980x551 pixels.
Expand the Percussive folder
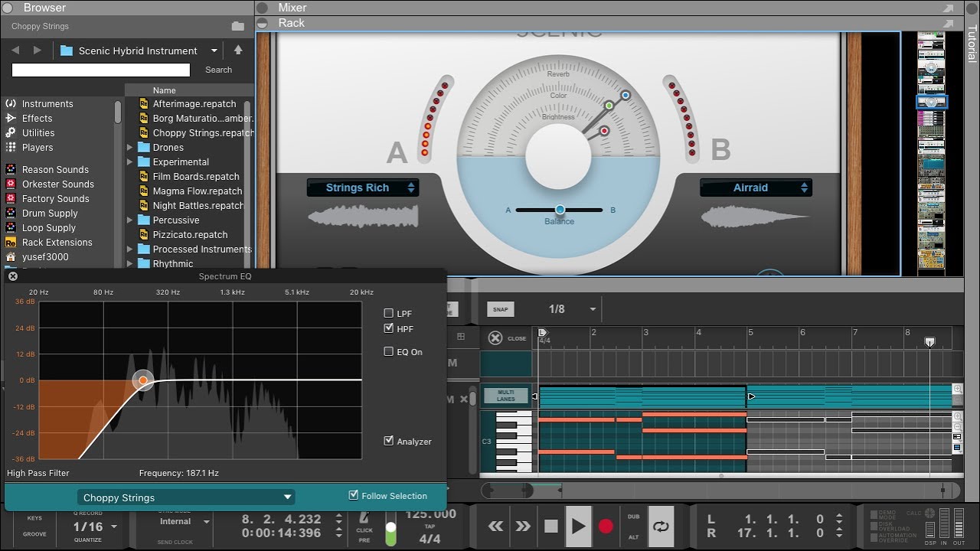[130, 220]
